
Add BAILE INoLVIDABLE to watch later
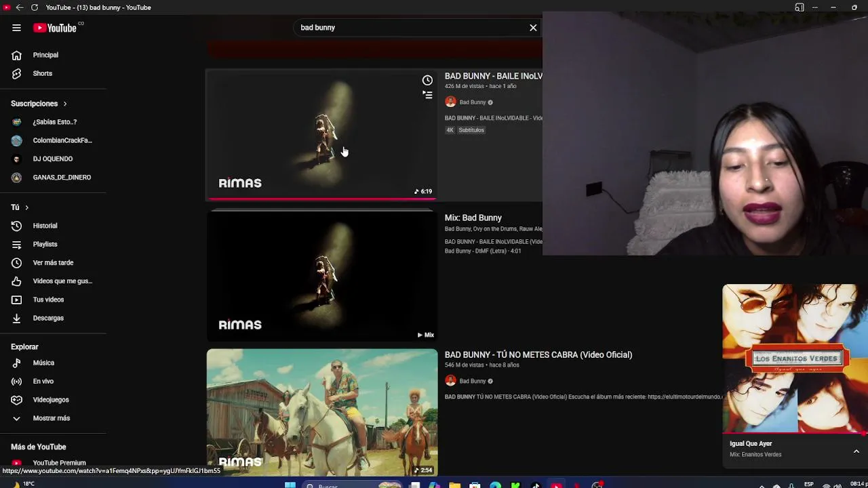click(x=427, y=80)
